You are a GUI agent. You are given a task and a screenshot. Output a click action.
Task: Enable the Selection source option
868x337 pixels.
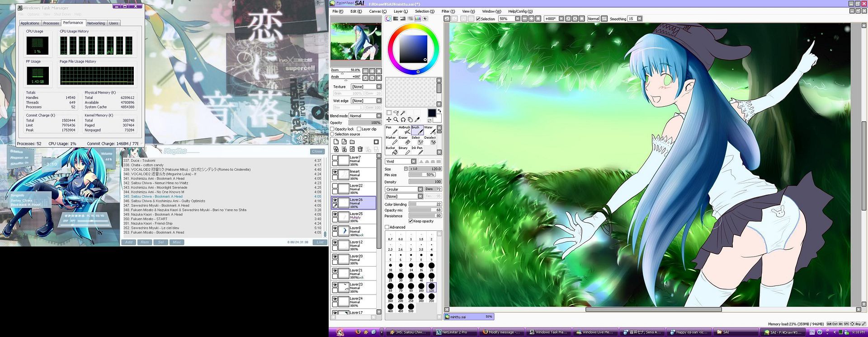(x=332, y=134)
